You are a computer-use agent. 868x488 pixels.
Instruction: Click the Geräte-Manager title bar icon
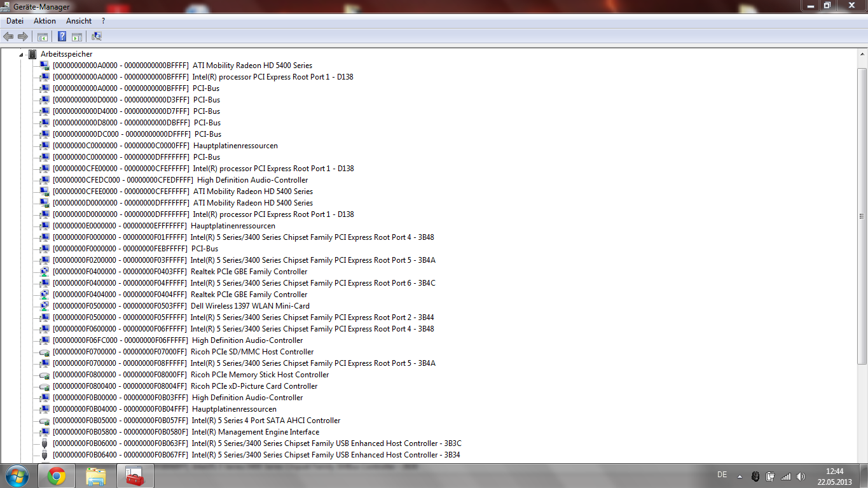click(6, 6)
